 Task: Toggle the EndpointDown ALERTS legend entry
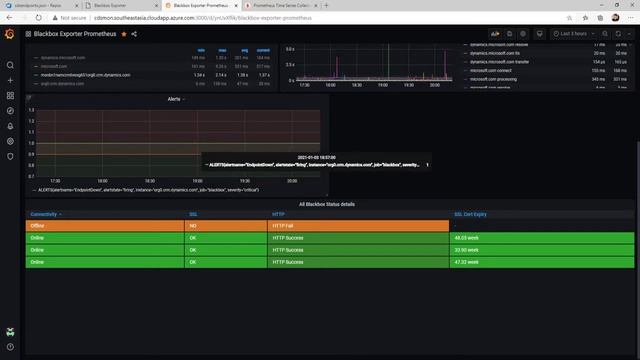click(x=148, y=190)
